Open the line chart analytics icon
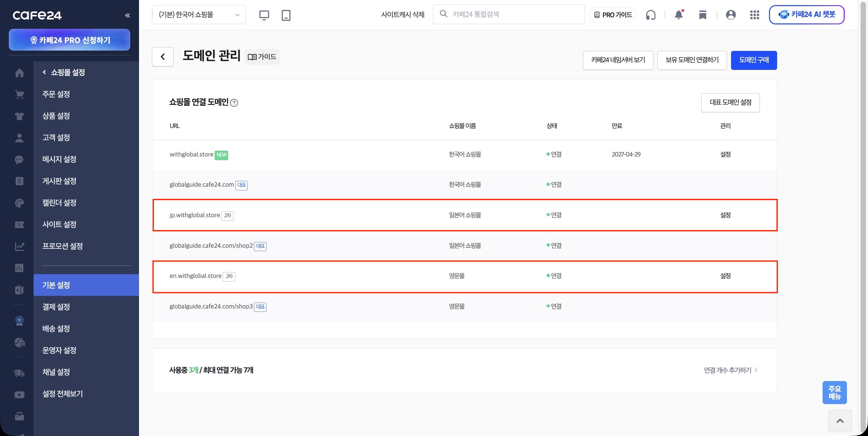 (x=19, y=246)
